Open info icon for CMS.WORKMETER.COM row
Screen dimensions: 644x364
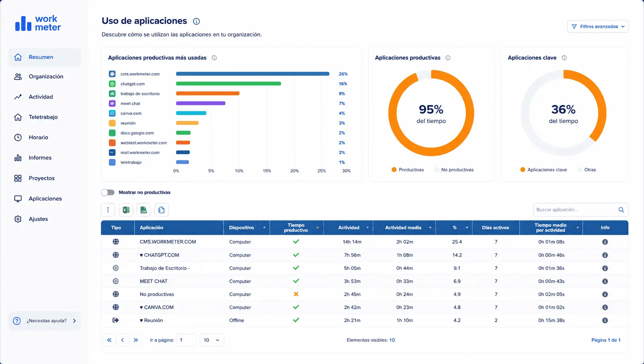click(x=605, y=242)
